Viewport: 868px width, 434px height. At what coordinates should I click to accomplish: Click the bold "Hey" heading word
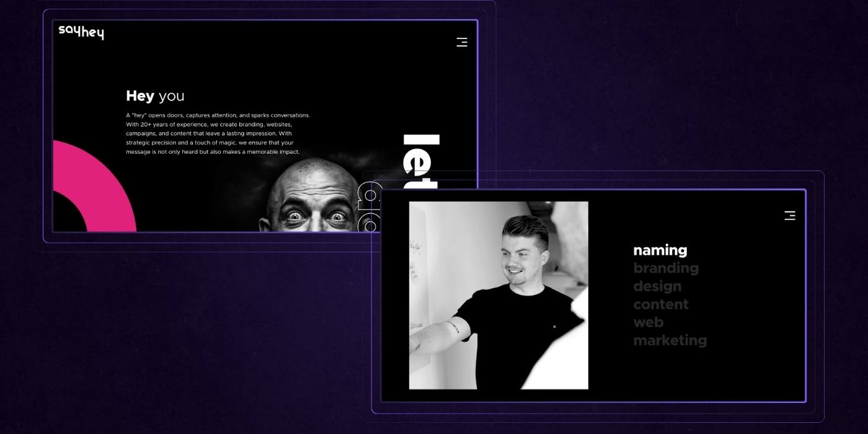tap(140, 96)
